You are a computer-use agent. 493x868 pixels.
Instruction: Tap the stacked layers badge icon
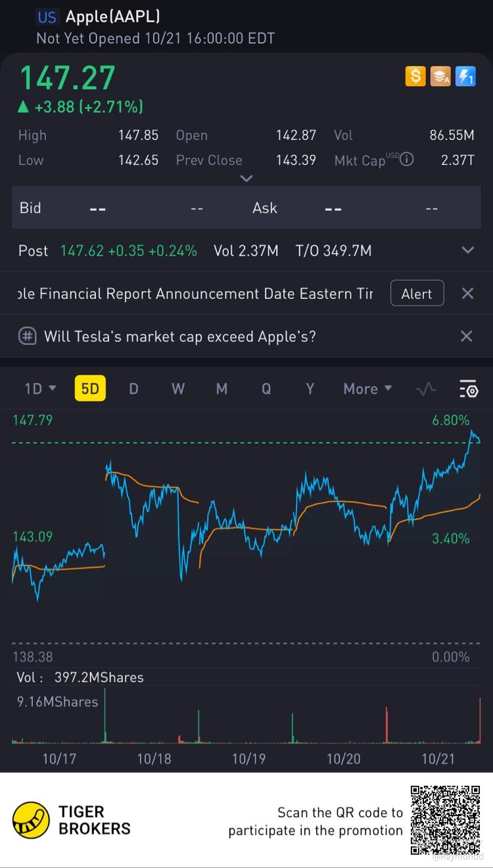(x=440, y=77)
